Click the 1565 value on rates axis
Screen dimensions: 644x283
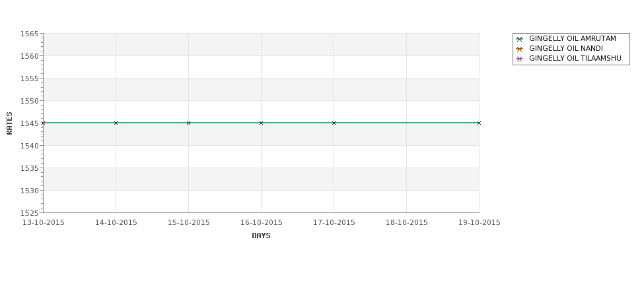(30, 34)
